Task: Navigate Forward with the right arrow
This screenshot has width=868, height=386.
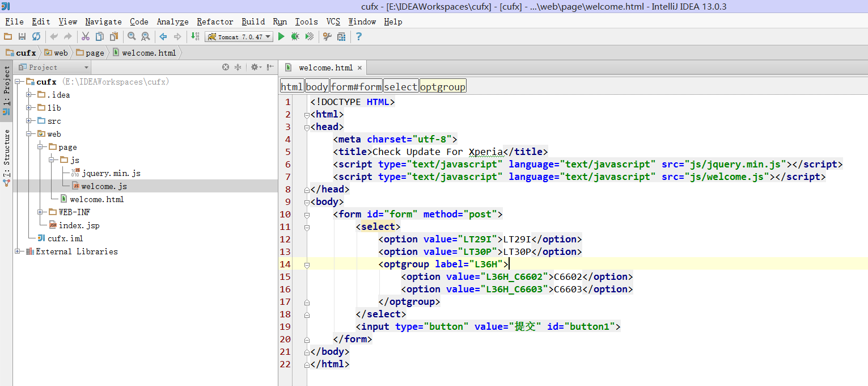Action: (x=177, y=36)
